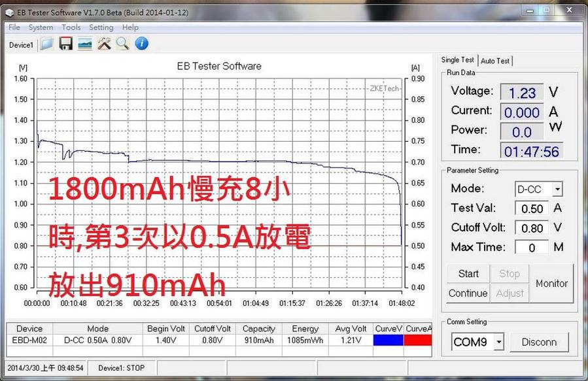
Task: Click the Test Val input field
Action: point(531,208)
